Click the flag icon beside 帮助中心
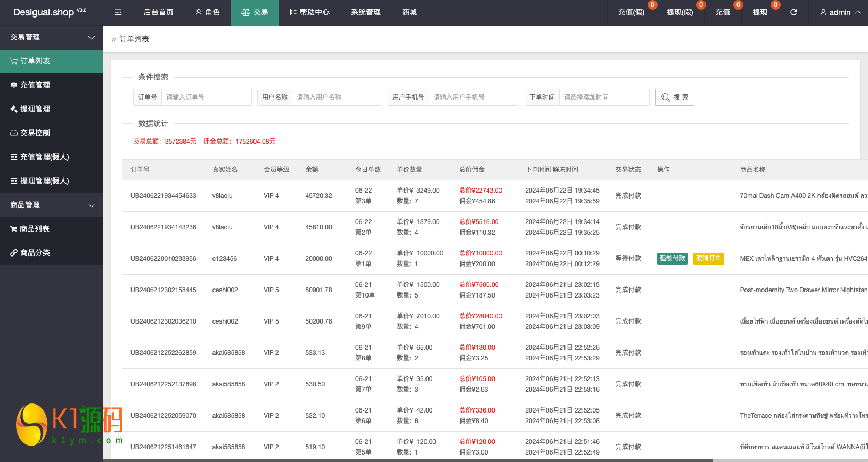The width and height of the screenshot is (868, 462). 293,12
